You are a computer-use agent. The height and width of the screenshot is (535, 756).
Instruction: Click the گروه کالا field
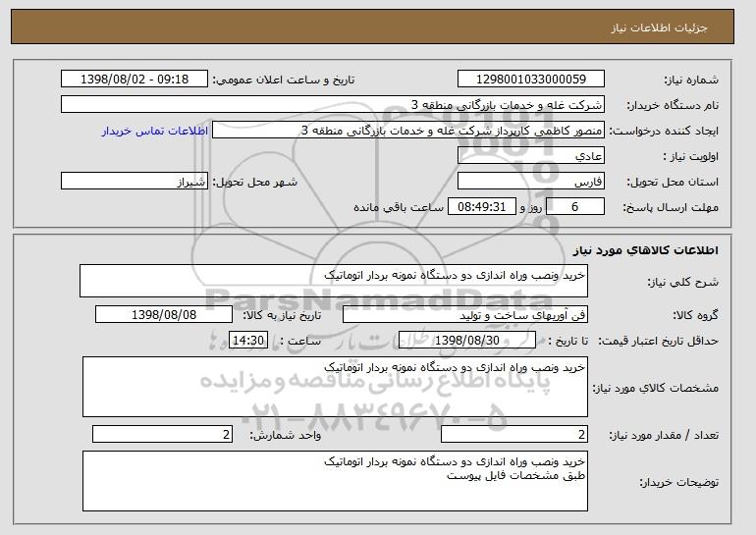point(465,315)
